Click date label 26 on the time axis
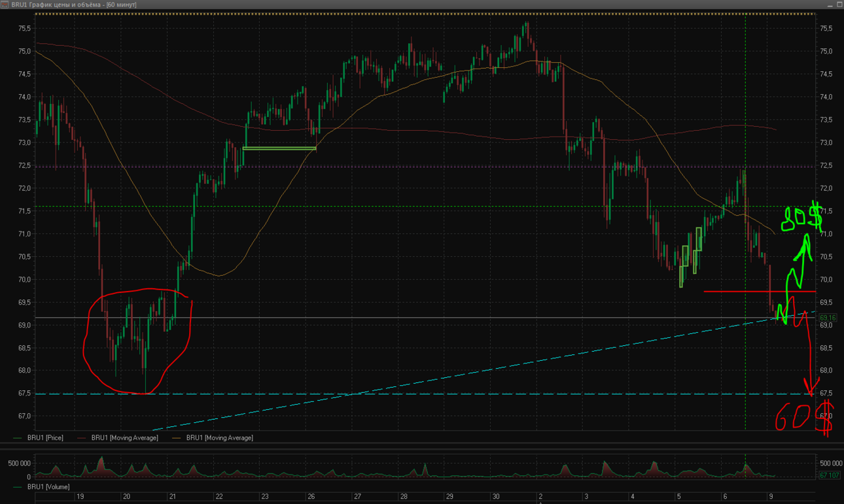The image size is (844, 504). (x=311, y=497)
